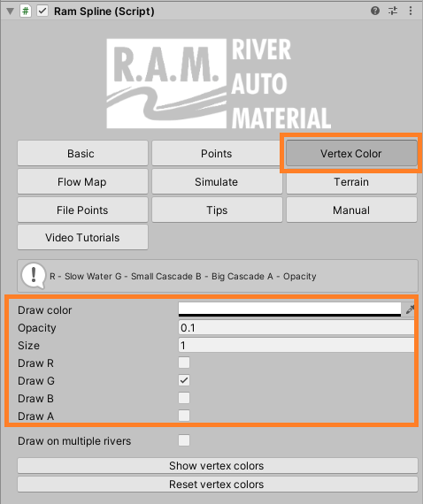Screen dimensions: 423x504
Task: Enable the Draw B checkbox
Action: point(184,398)
